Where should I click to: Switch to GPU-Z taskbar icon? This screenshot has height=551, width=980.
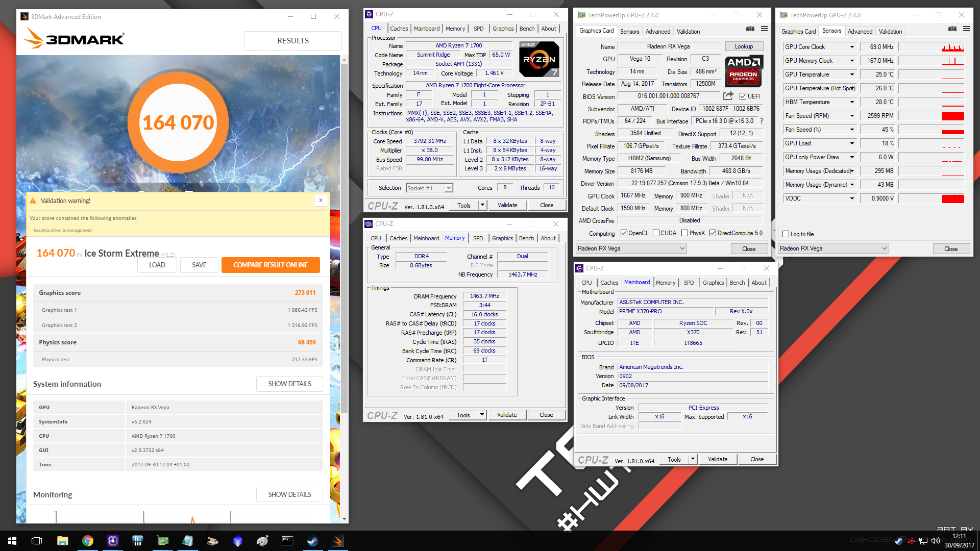point(163,541)
